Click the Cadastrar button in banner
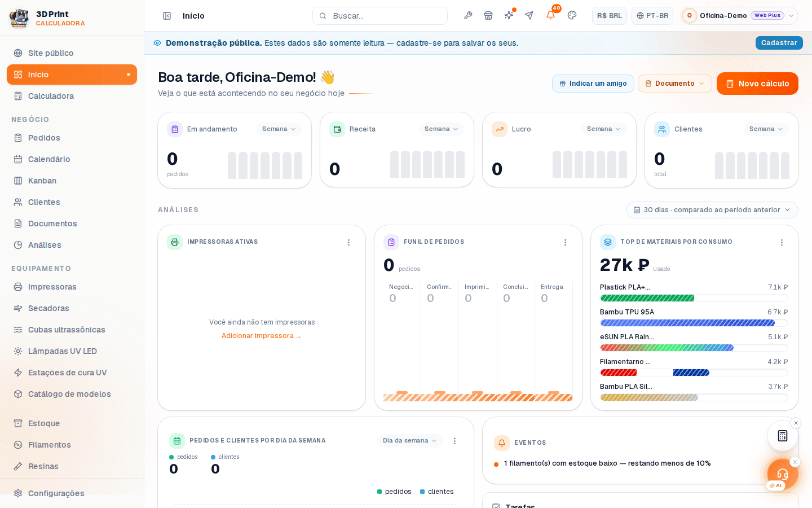 779,43
